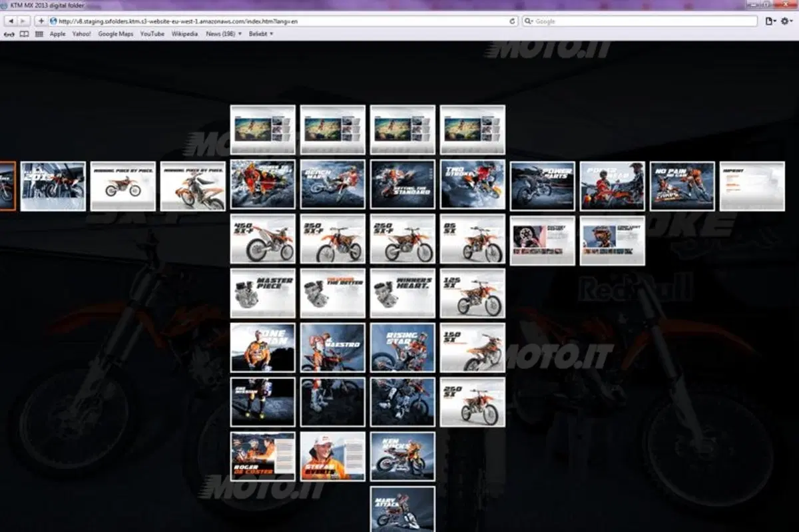The image size is (799, 532).
Task: Open the Marv Attack page thumbnail
Action: [403, 509]
